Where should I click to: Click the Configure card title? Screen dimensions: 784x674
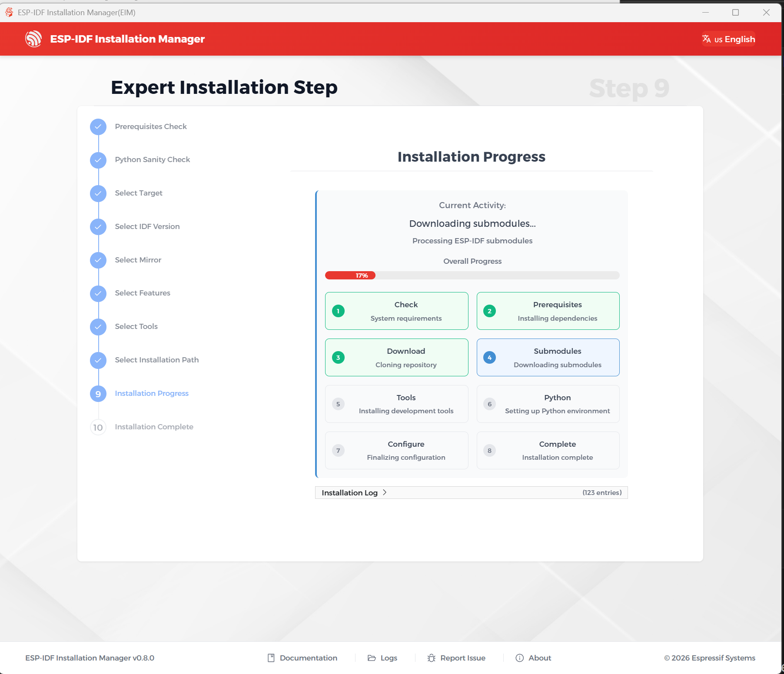point(406,444)
